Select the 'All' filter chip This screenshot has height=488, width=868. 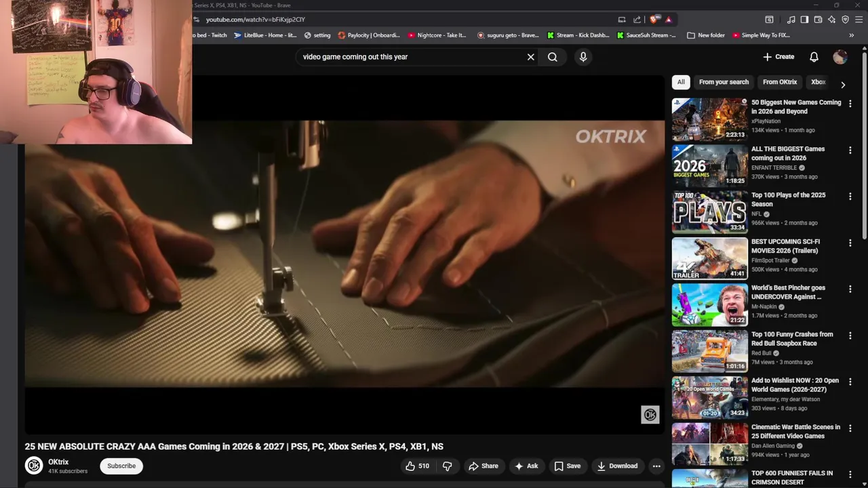[681, 82]
